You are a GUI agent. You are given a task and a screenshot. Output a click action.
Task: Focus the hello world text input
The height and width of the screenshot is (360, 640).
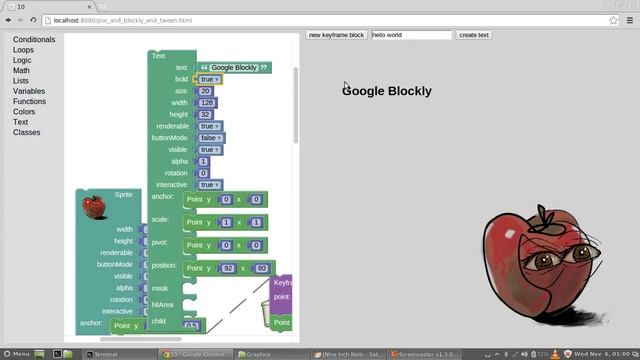tap(412, 35)
